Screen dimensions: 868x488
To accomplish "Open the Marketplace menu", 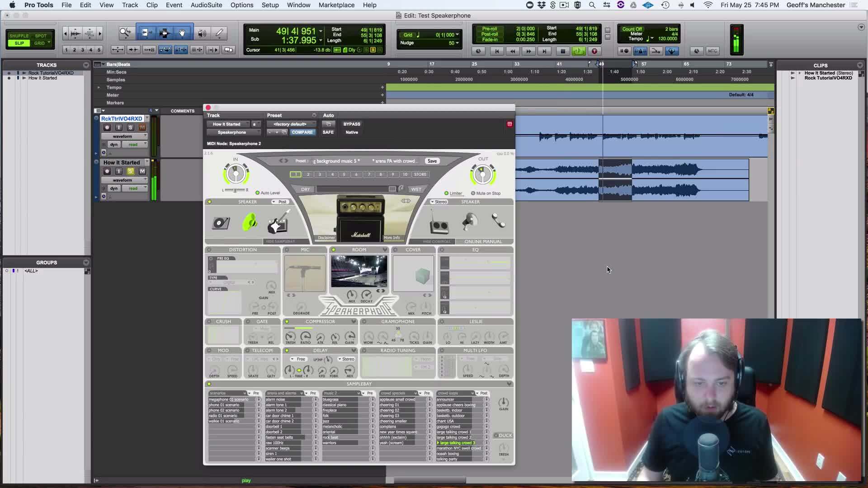I will pyautogui.click(x=336, y=5).
